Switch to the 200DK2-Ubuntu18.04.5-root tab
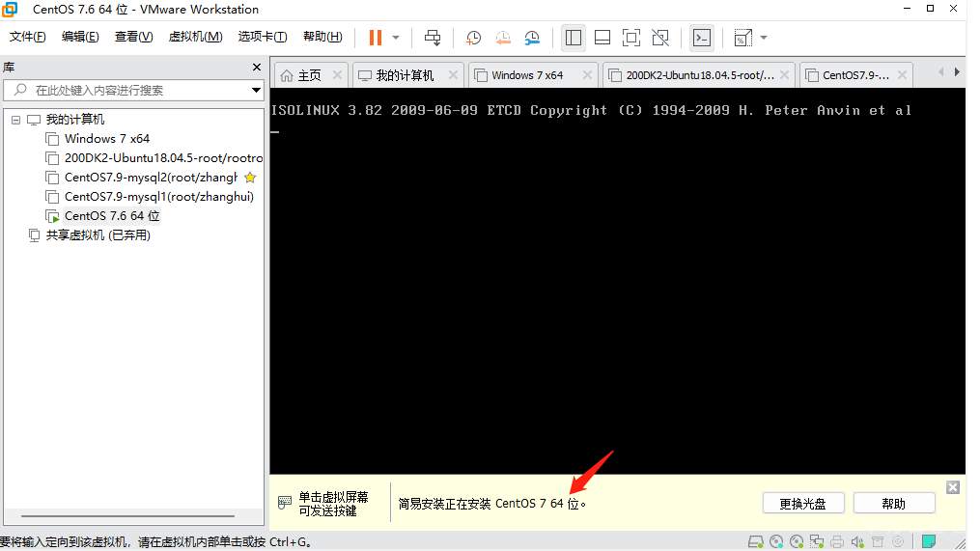The image size is (980, 551). [700, 75]
